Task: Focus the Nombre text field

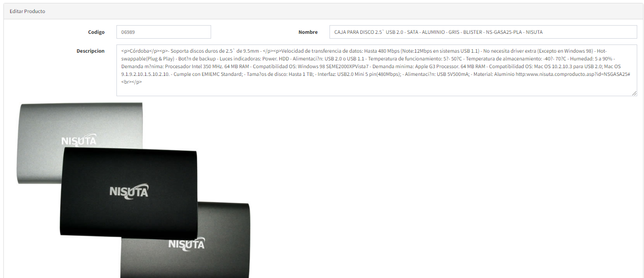Action: click(x=483, y=32)
